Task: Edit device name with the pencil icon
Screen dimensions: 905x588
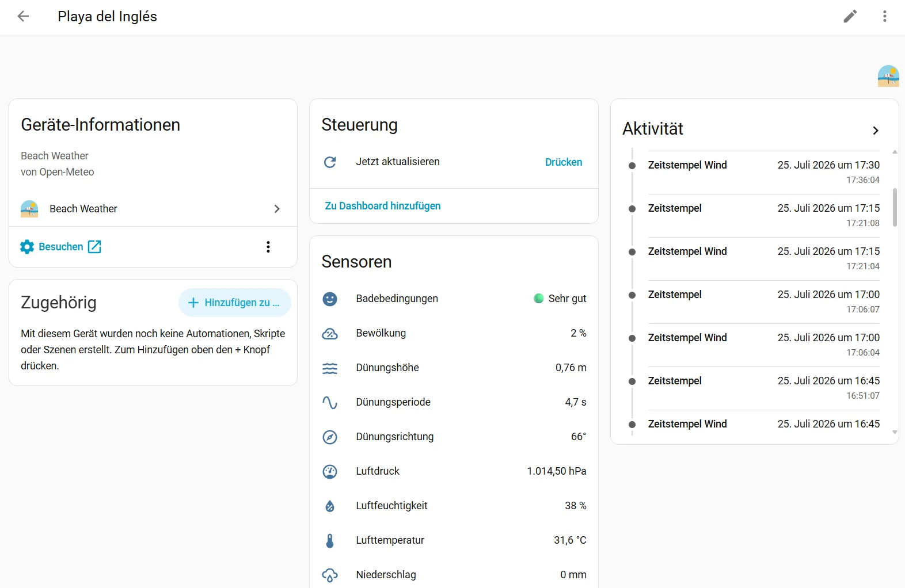Action: click(x=850, y=16)
